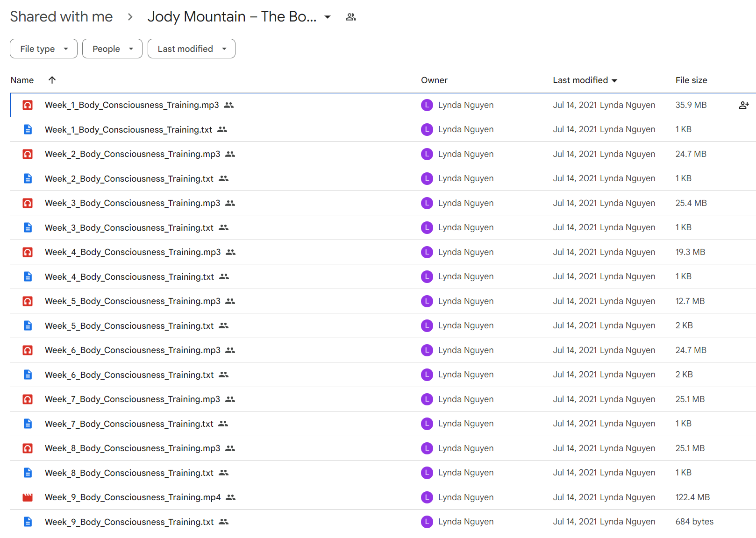
Task: Click the document icon for Week_3 txt
Action: coord(28,227)
